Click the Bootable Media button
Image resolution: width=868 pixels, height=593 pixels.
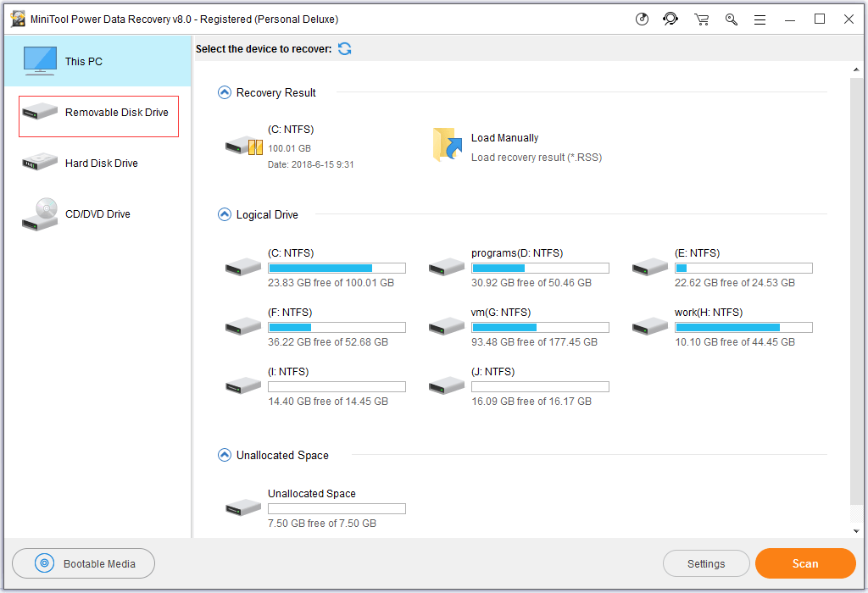pos(84,563)
